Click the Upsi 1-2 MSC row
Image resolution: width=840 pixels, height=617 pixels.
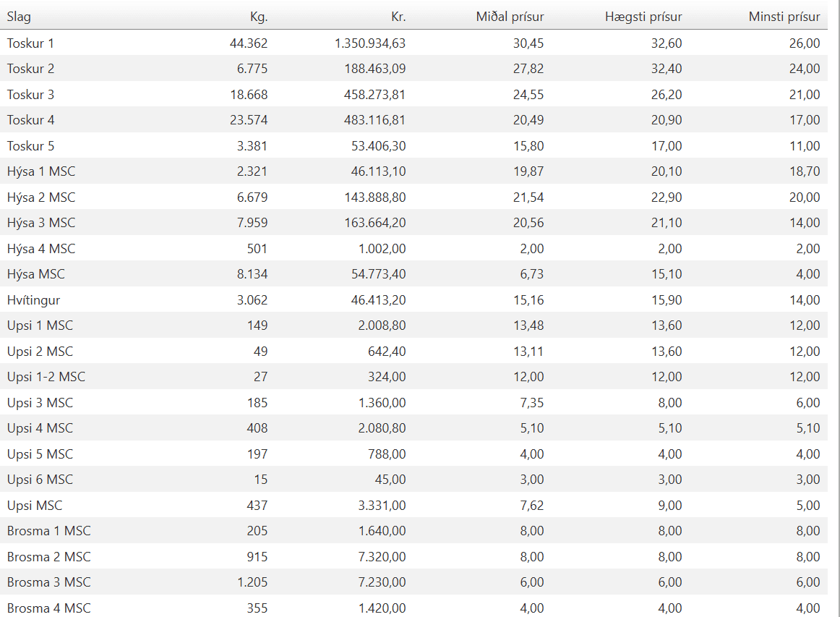click(x=46, y=377)
